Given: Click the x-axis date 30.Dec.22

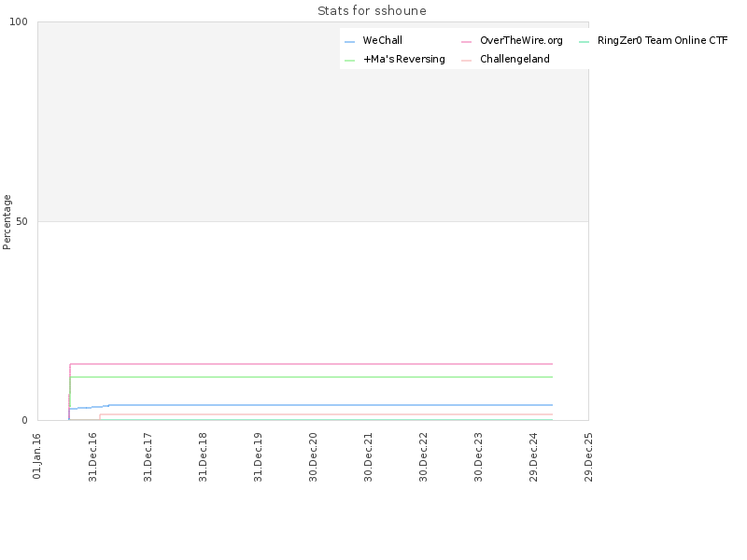Looking at the screenshot, I should (x=423, y=456).
